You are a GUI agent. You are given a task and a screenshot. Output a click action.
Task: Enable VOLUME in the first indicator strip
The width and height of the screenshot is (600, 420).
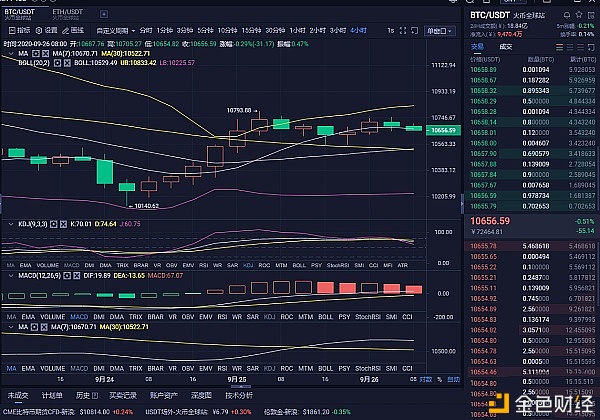(x=47, y=265)
